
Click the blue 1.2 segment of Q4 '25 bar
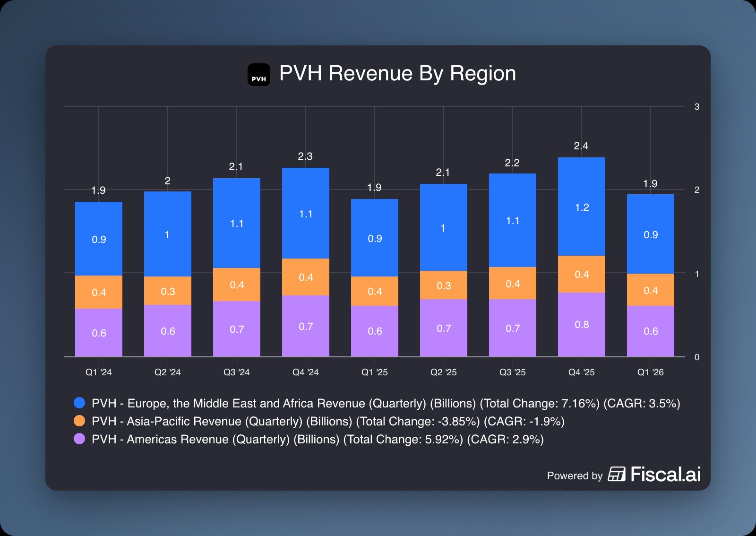582,207
